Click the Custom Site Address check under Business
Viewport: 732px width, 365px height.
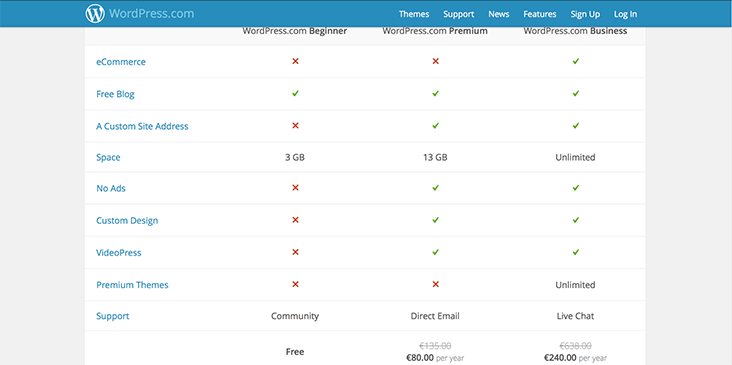pyautogui.click(x=576, y=126)
